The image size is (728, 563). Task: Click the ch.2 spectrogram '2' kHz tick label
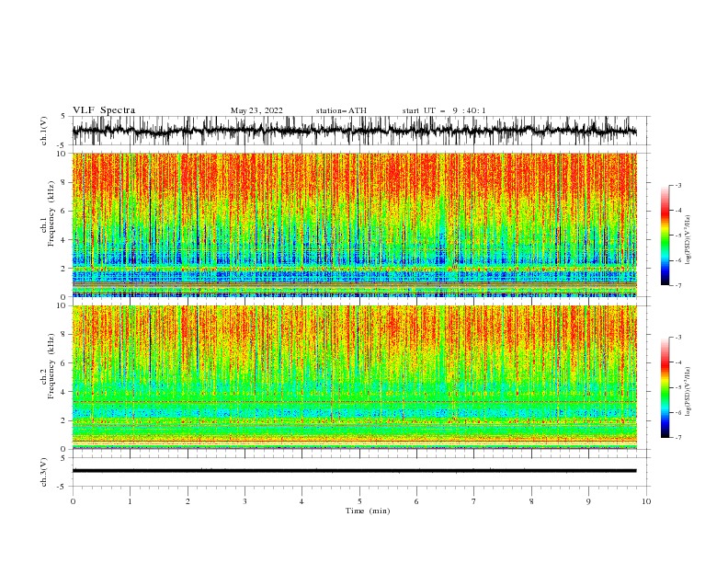(x=63, y=420)
